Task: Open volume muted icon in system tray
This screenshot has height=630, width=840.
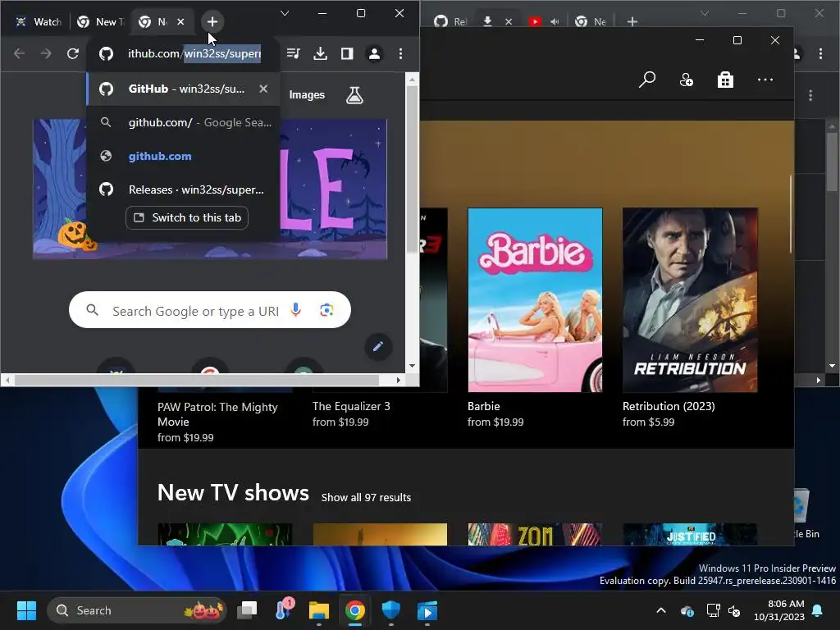Action: 734,610
